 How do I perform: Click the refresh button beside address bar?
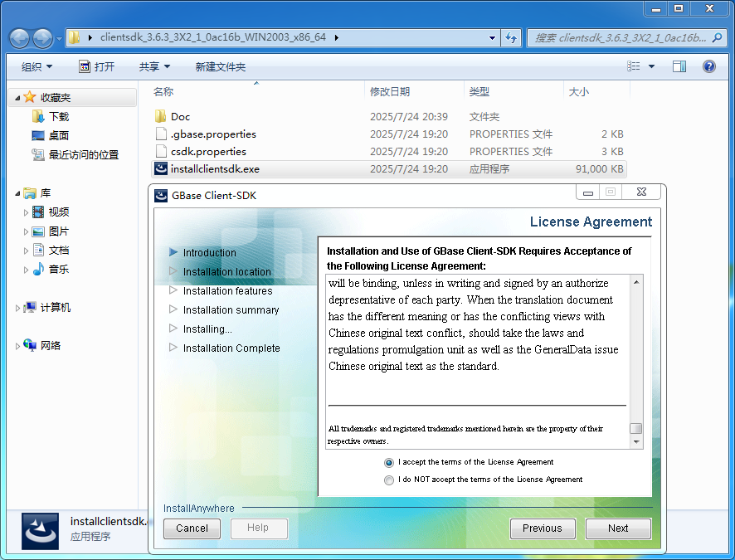511,37
